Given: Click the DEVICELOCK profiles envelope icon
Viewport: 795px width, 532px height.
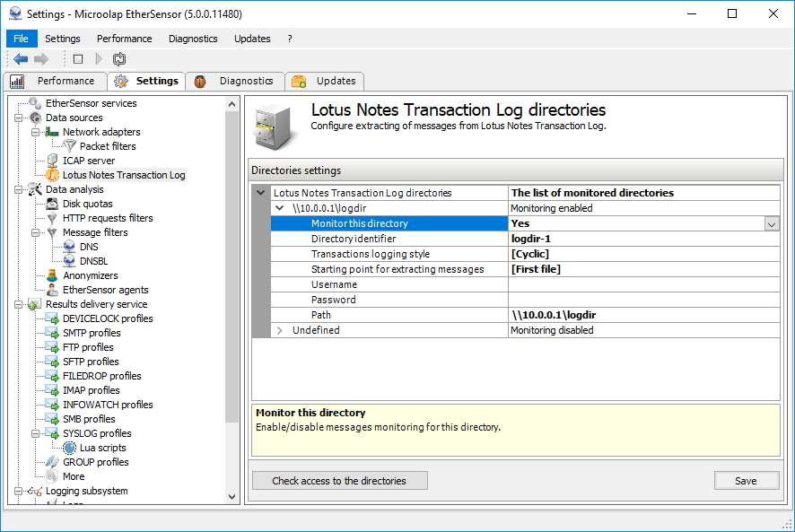Looking at the screenshot, I should click(52, 318).
